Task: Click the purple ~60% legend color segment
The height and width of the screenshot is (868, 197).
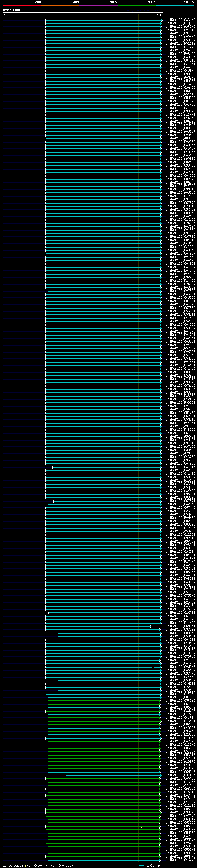Action: (99, 6)
